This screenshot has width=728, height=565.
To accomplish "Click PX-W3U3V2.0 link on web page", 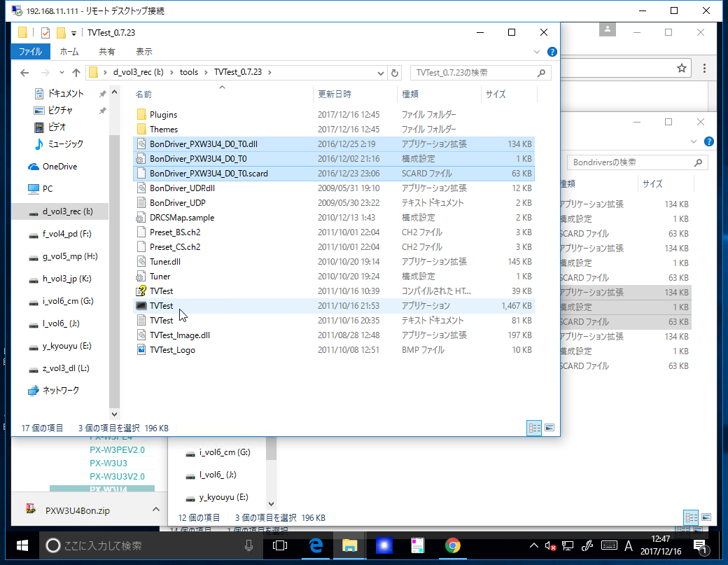I will tap(117, 476).
